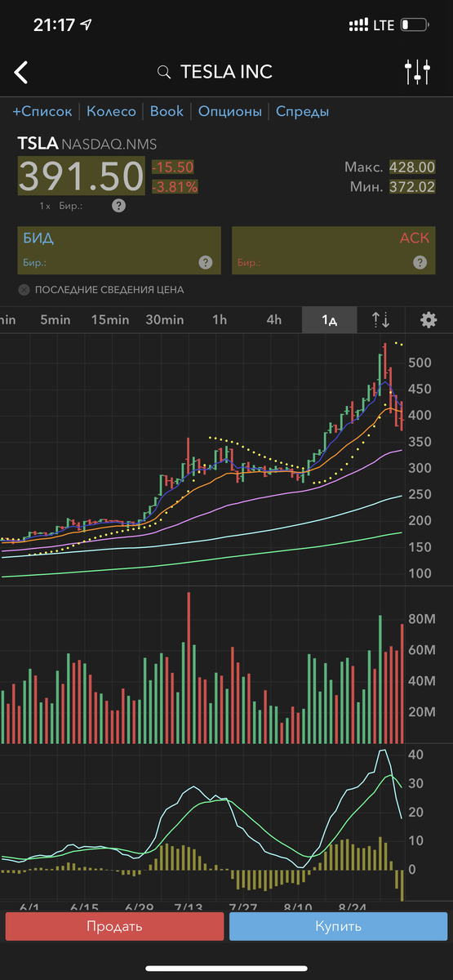The height and width of the screenshot is (980, 453).
Task: Tap the Мин. 372.02 low value
Action: 391,187
